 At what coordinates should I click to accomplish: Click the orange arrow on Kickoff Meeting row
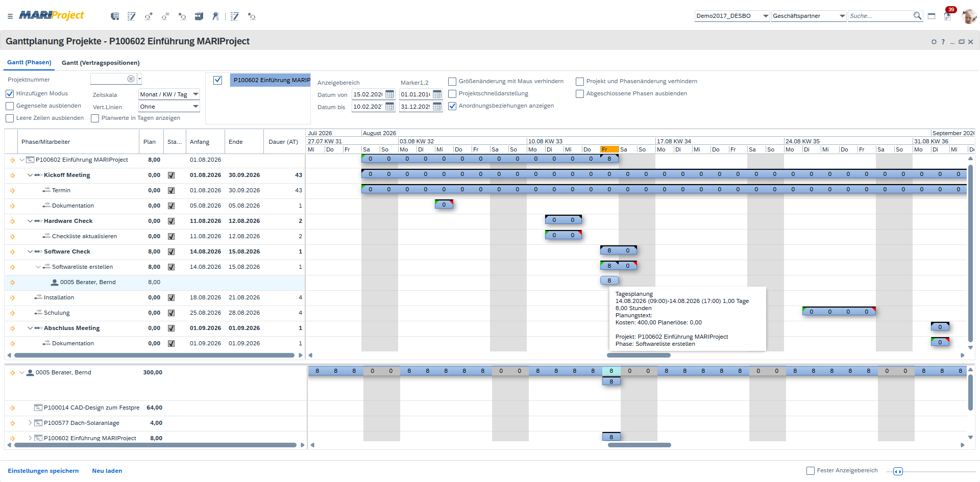(x=12, y=175)
